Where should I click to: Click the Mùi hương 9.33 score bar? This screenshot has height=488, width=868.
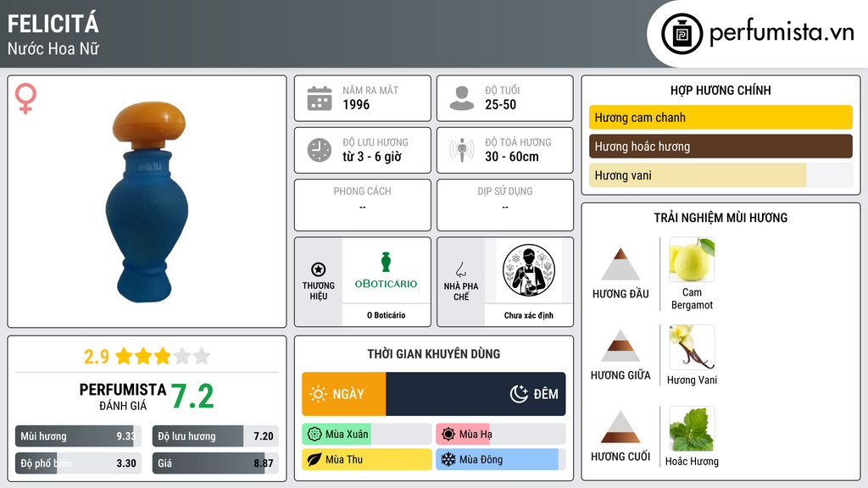(x=78, y=436)
